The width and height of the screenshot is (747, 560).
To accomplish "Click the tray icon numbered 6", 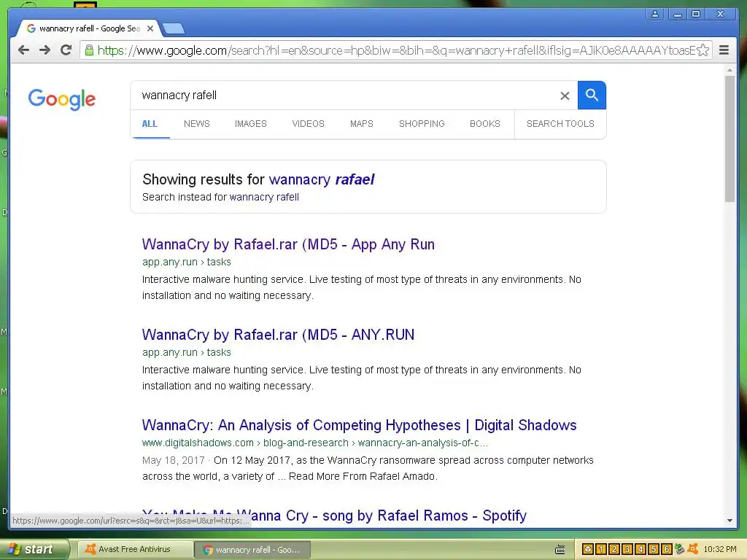I will point(667,549).
